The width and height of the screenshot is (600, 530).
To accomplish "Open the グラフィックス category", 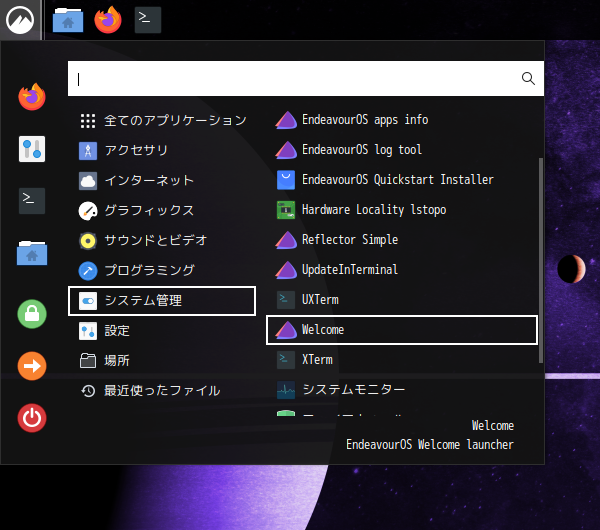I will [162, 210].
